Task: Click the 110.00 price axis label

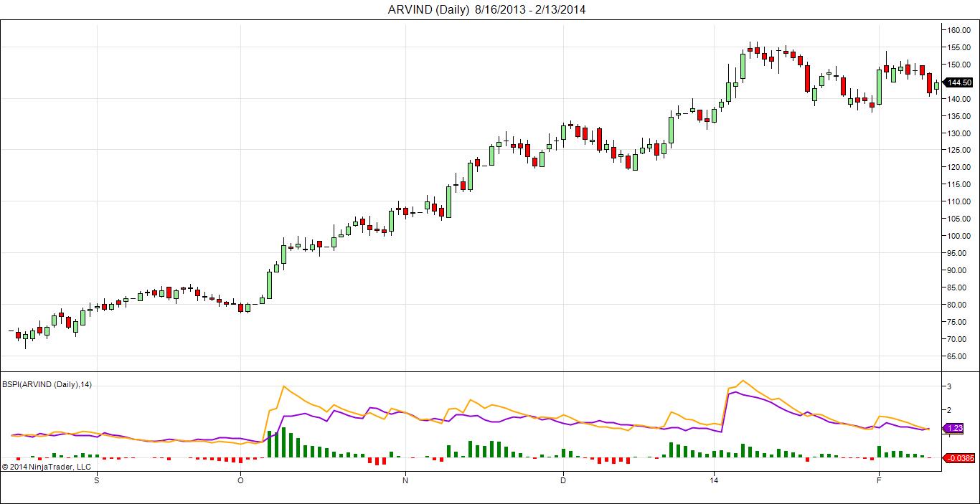Action: pos(958,201)
